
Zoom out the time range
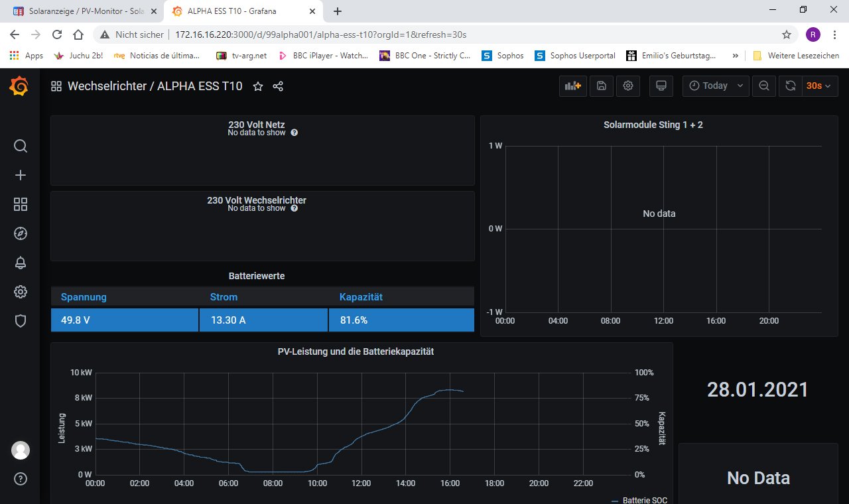764,86
